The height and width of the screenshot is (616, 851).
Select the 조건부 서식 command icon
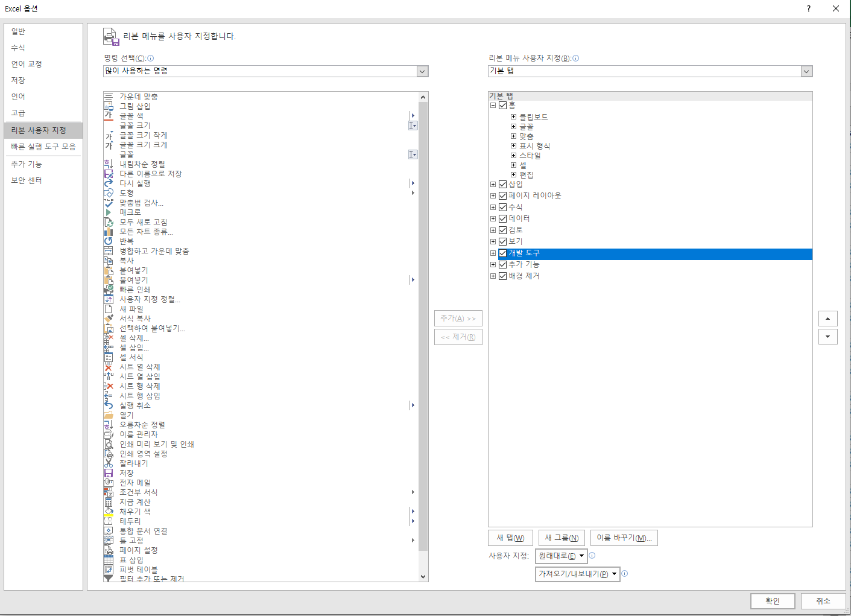[x=109, y=492]
